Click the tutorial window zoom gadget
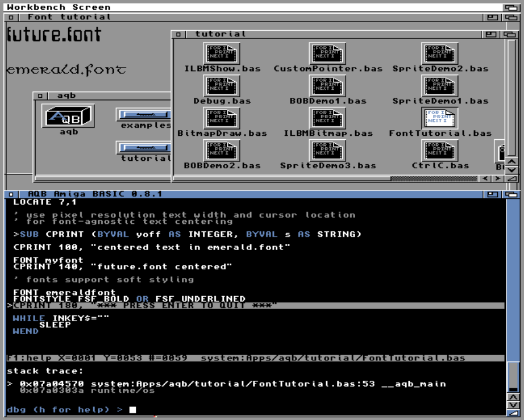Image resolution: width=524 pixels, height=420 pixels. tap(490, 34)
